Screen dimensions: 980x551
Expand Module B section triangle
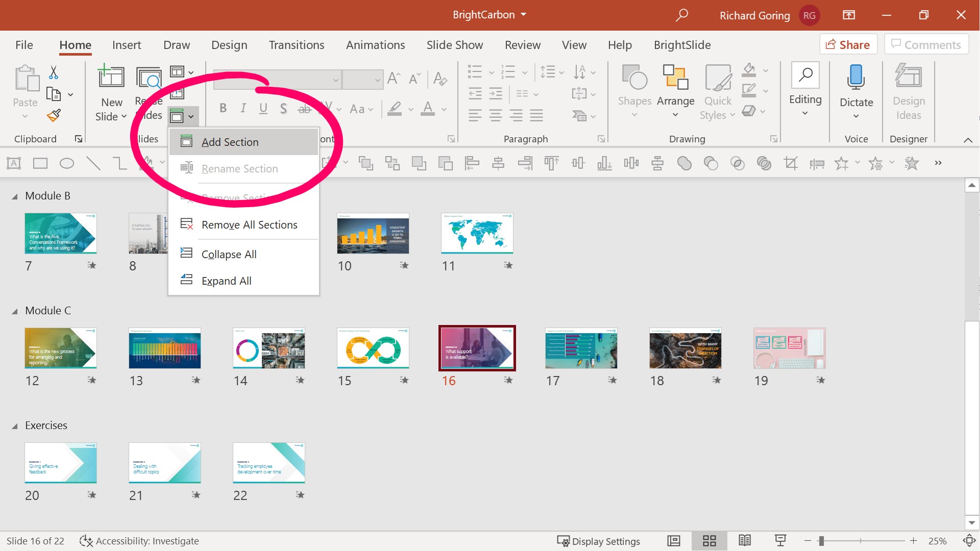coord(15,196)
